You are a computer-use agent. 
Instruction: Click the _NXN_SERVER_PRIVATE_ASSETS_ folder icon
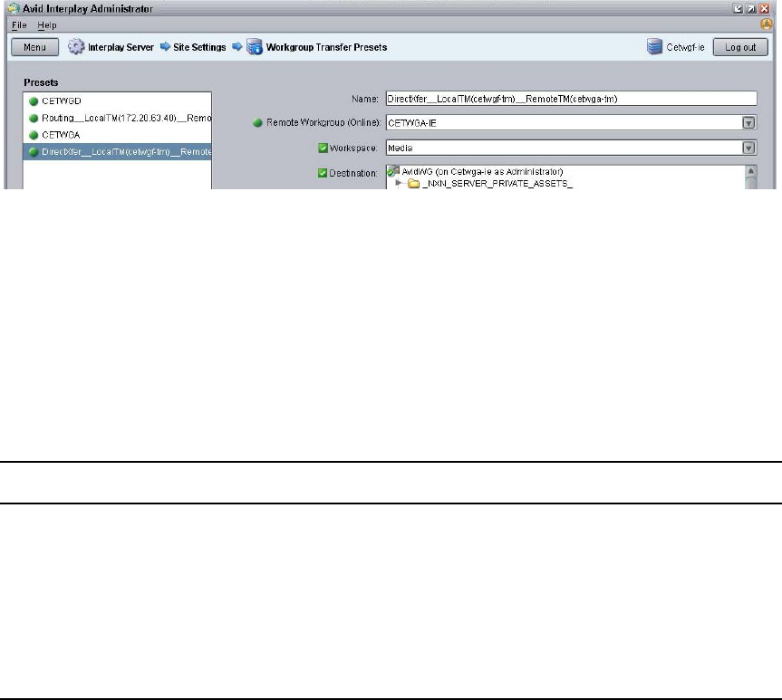coord(413,184)
